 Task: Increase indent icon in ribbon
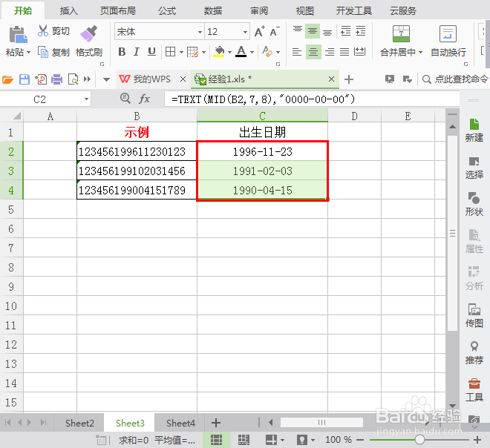click(x=360, y=31)
